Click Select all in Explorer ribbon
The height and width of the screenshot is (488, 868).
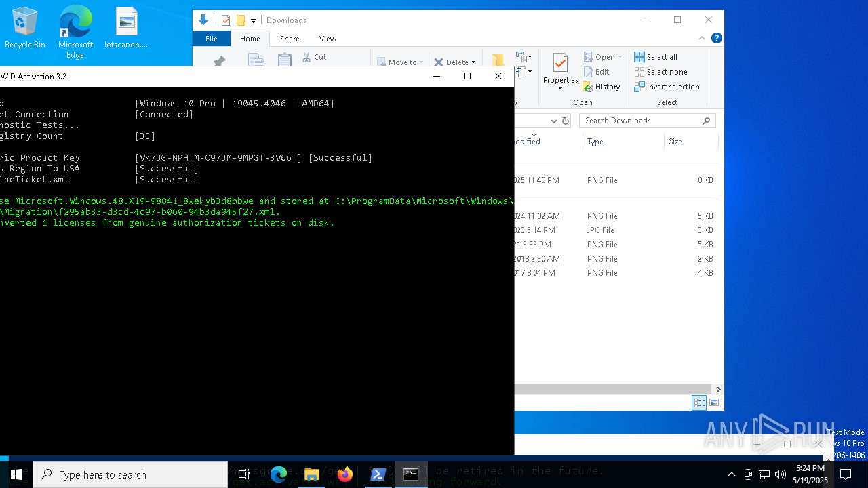click(x=656, y=57)
